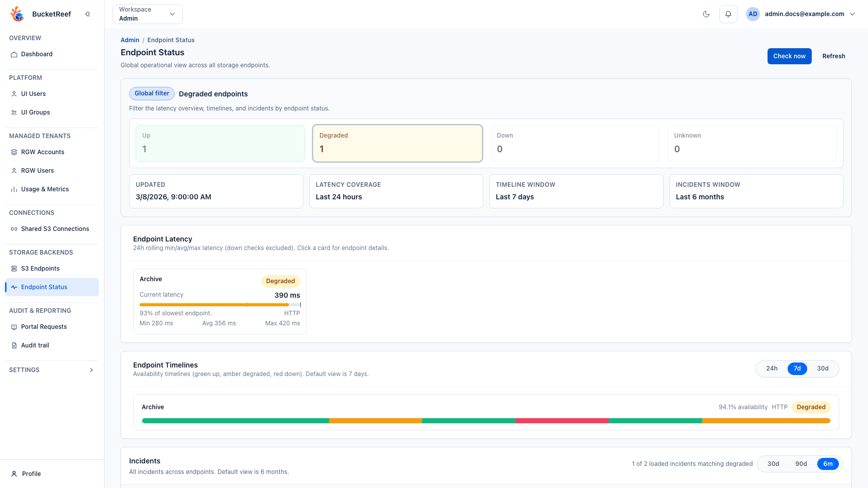Viewport: 868px width, 488px height.
Task: Click the Endpoint Status pulse icon
Action: [x=14, y=287]
